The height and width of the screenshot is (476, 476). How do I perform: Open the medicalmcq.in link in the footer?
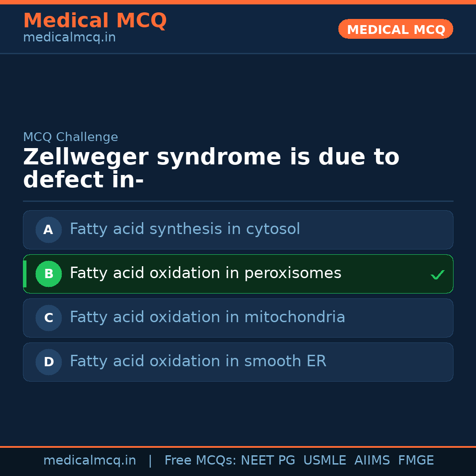pos(89,461)
